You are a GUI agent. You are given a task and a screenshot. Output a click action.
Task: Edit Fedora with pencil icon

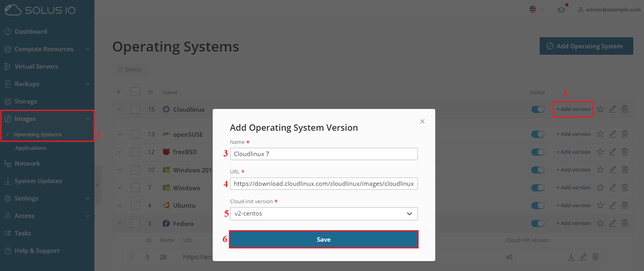(x=613, y=223)
